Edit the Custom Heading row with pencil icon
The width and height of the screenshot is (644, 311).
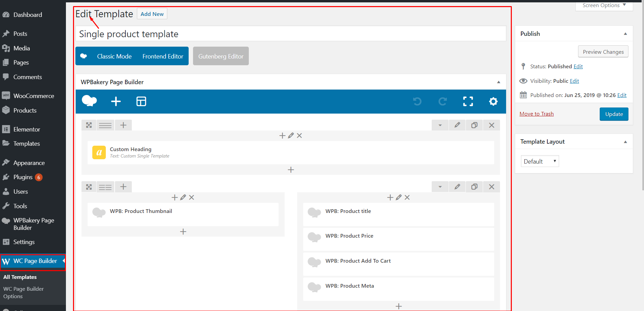pyautogui.click(x=457, y=125)
